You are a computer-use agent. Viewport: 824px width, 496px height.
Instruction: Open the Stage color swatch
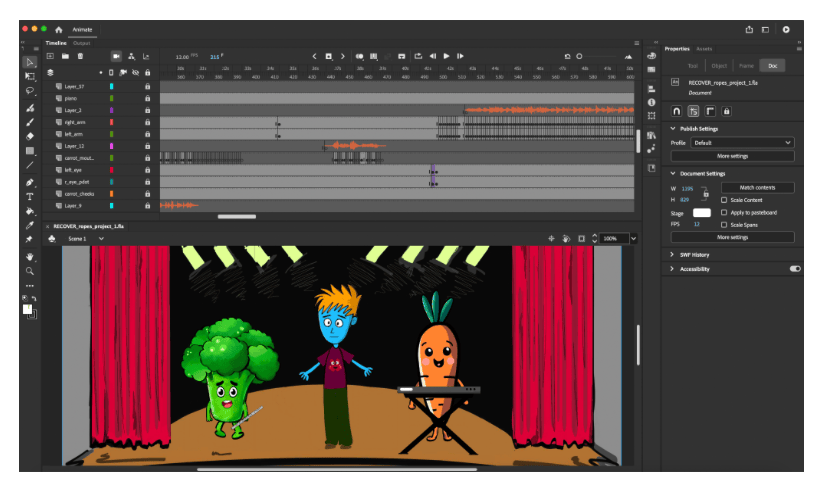pos(702,213)
